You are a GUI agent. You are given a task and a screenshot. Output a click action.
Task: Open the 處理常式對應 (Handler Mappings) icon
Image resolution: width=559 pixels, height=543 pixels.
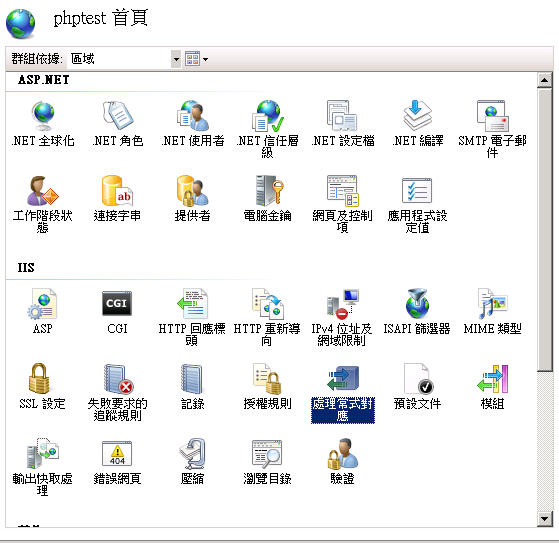[343, 379]
